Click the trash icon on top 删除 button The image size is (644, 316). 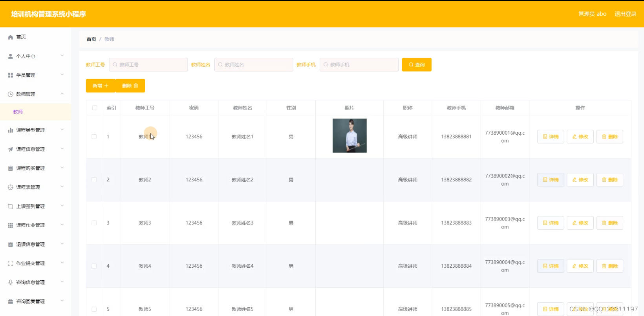[136, 86]
